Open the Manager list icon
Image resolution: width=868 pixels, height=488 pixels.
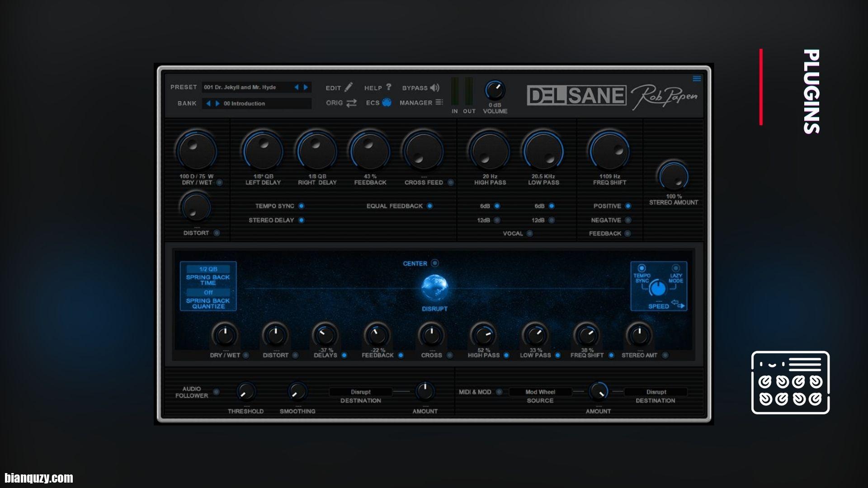(x=439, y=103)
